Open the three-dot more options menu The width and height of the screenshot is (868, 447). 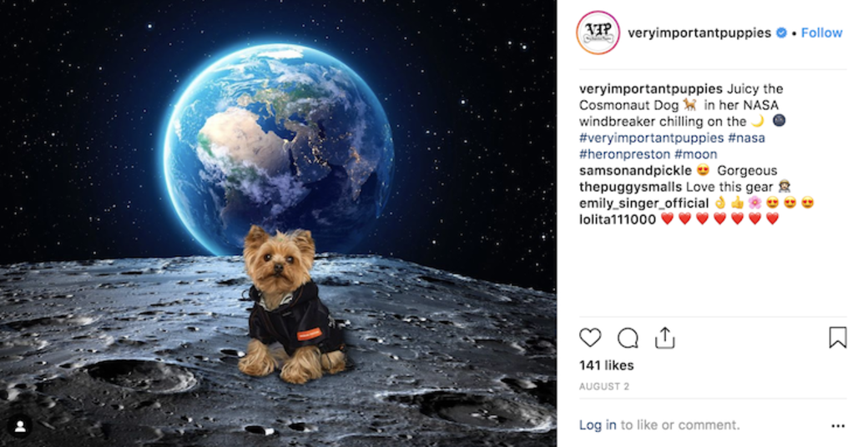tap(838, 425)
